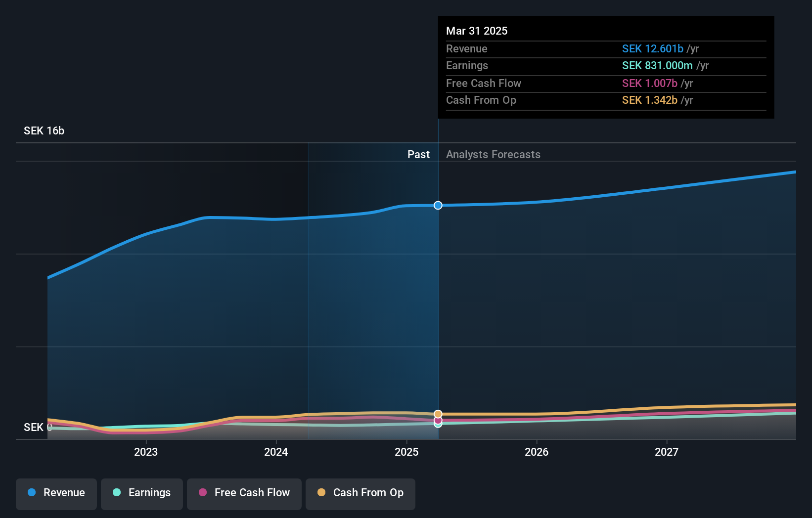Viewport: 812px width, 518px height.
Task: Click the 2026 axis label on the timeline
Action: (x=537, y=452)
